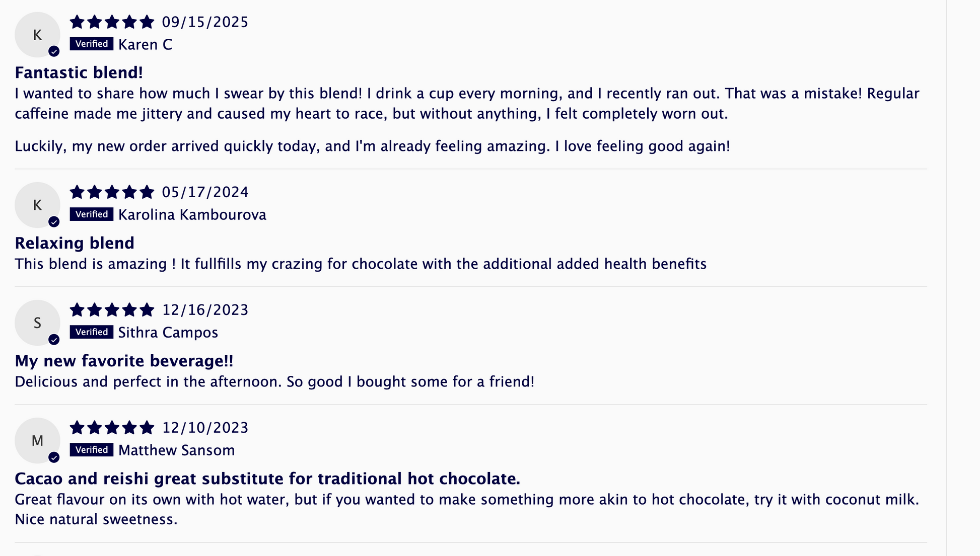
Task: Click reviewer name Karolina Kambourova
Action: tap(192, 215)
